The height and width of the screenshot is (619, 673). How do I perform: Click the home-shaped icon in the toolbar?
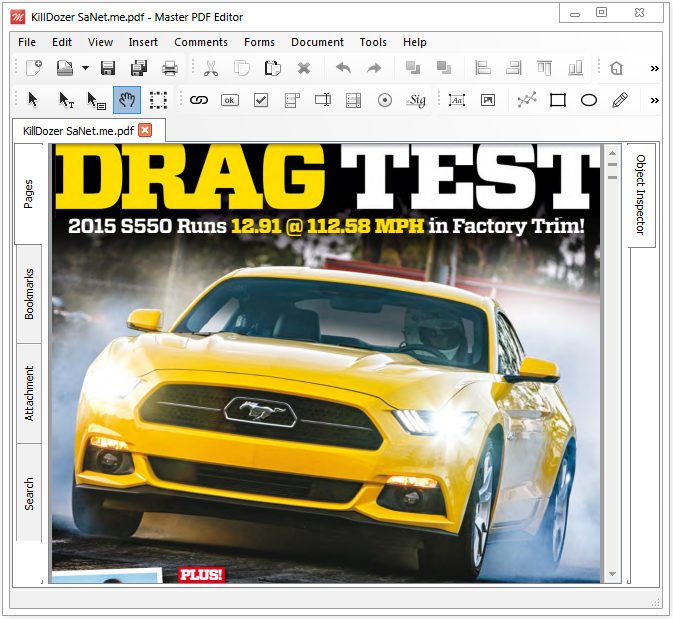[616, 68]
